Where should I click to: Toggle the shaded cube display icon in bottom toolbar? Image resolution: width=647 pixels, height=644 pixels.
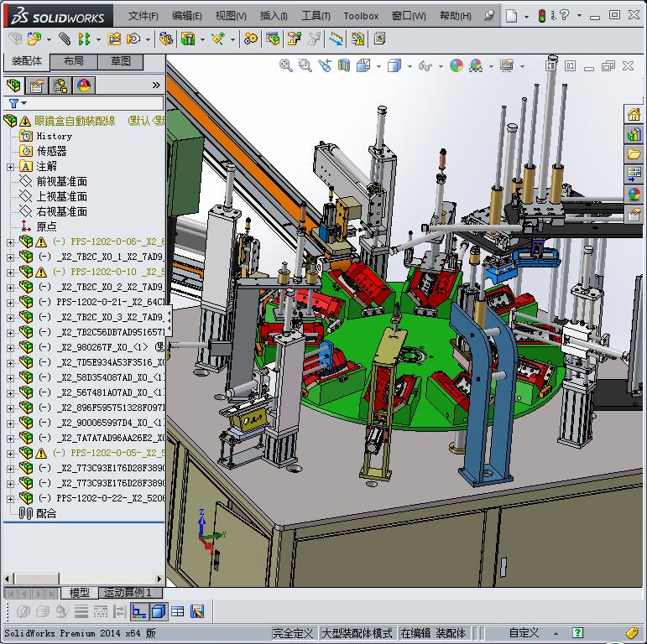pyautogui.click(x=159, y=611)
